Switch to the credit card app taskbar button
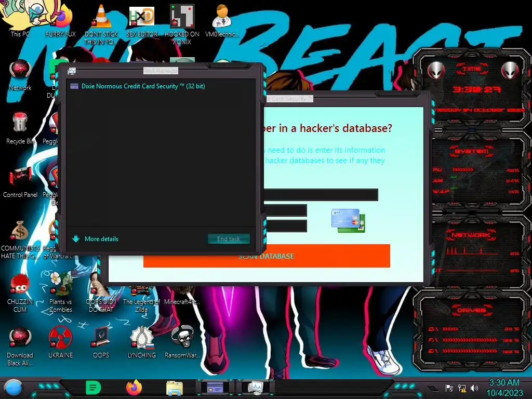This screenshot has height=399, width=532. [215, 388]
